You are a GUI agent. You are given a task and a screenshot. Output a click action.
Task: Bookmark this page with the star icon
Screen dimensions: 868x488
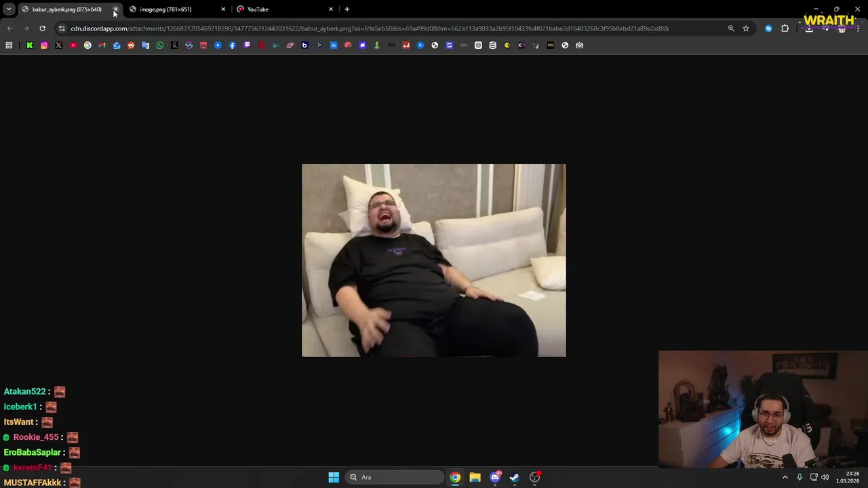tap(746, 28)
